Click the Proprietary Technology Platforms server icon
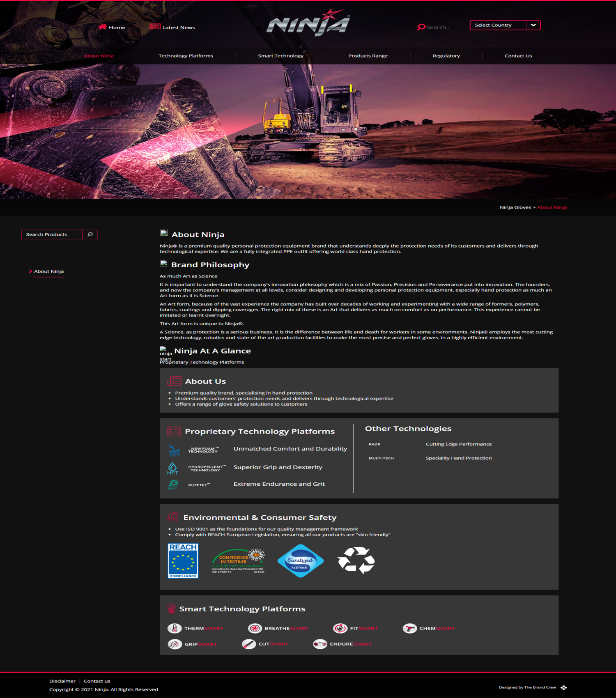 tap(174, 431)
